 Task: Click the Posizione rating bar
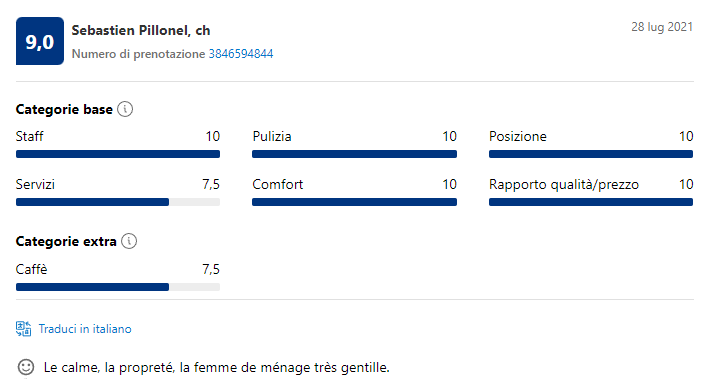click(x=591, y=154)
